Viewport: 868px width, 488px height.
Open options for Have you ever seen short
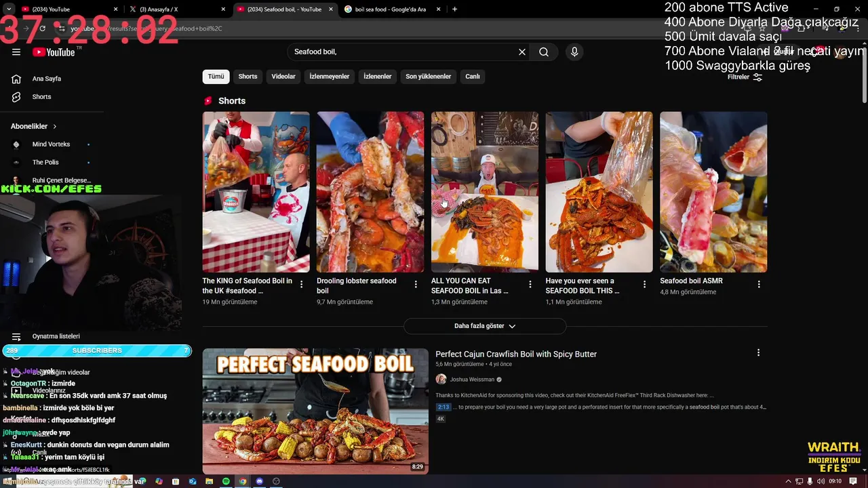click(645, 285)
